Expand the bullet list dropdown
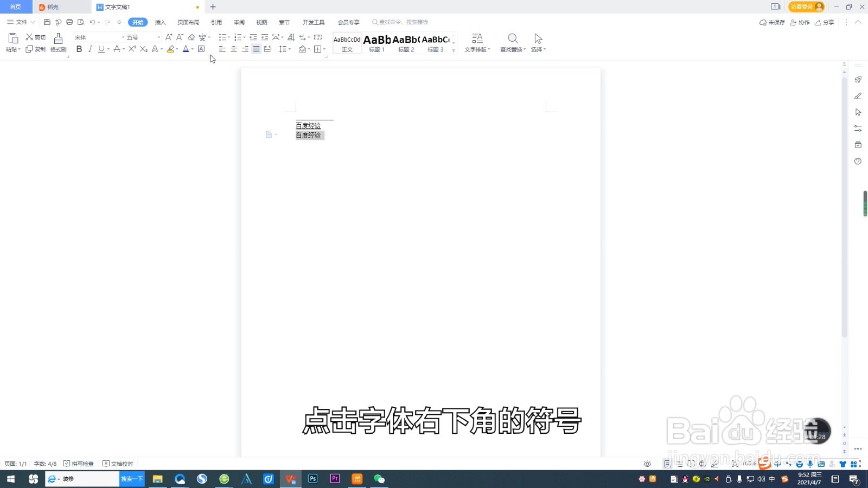The width and height of the screenshot is (868, 488). tap(229, 37)
